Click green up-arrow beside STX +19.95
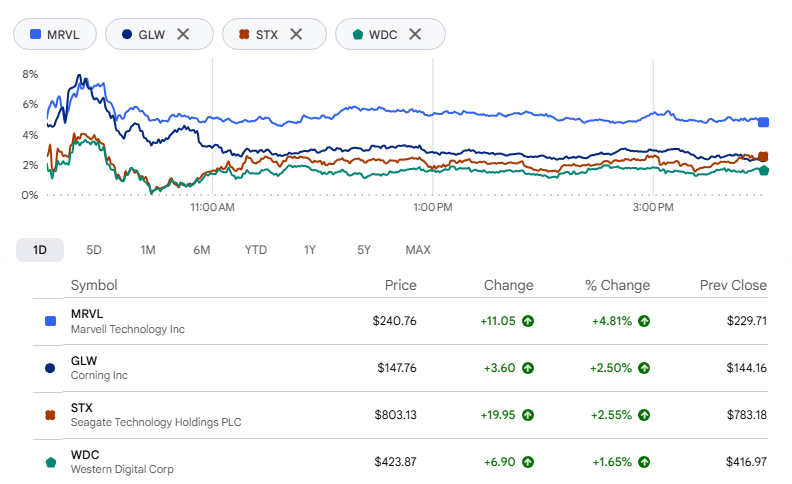 tap(528, 415)
